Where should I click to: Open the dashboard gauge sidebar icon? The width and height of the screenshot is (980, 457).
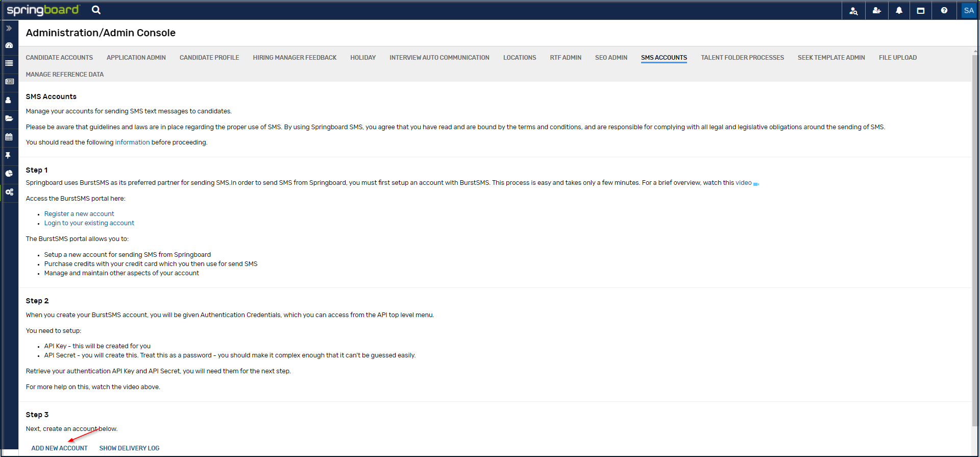pyautogui.click(x=9, y=45)
